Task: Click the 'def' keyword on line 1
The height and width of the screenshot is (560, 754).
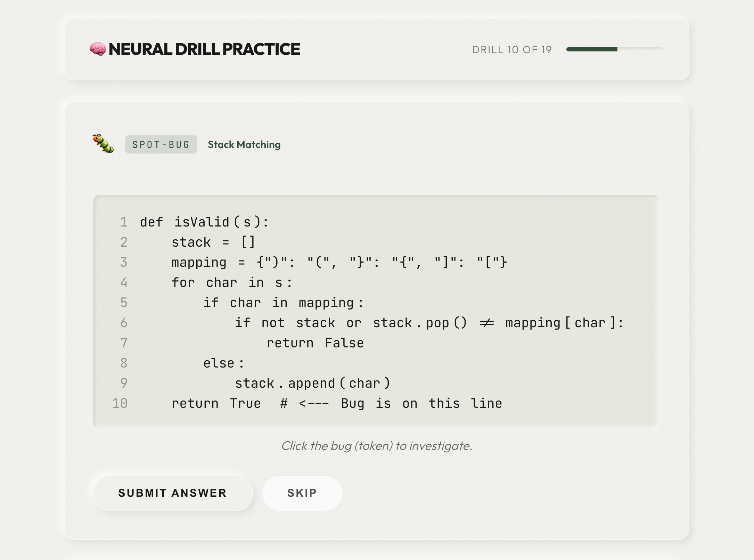Action: [151, 222]
